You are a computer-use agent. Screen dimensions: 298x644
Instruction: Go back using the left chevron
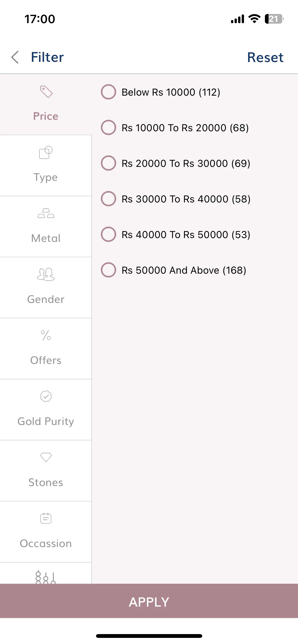[15, 57]
